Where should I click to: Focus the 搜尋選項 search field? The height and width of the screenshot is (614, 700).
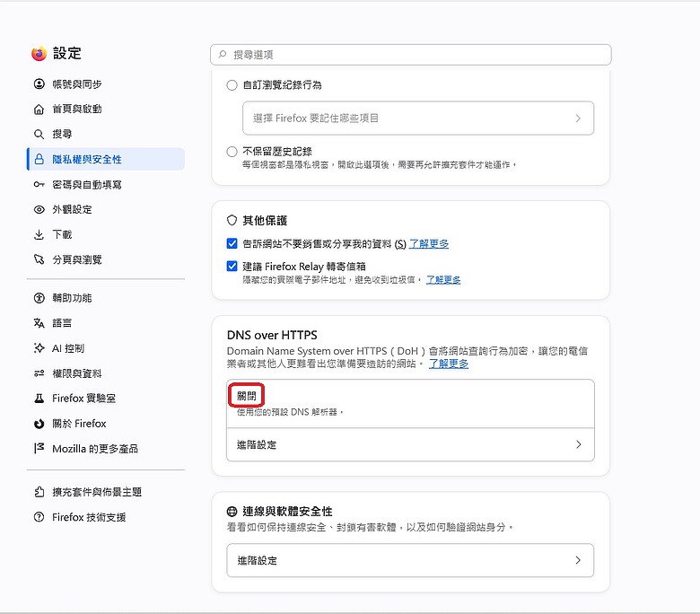pos(411,55)
